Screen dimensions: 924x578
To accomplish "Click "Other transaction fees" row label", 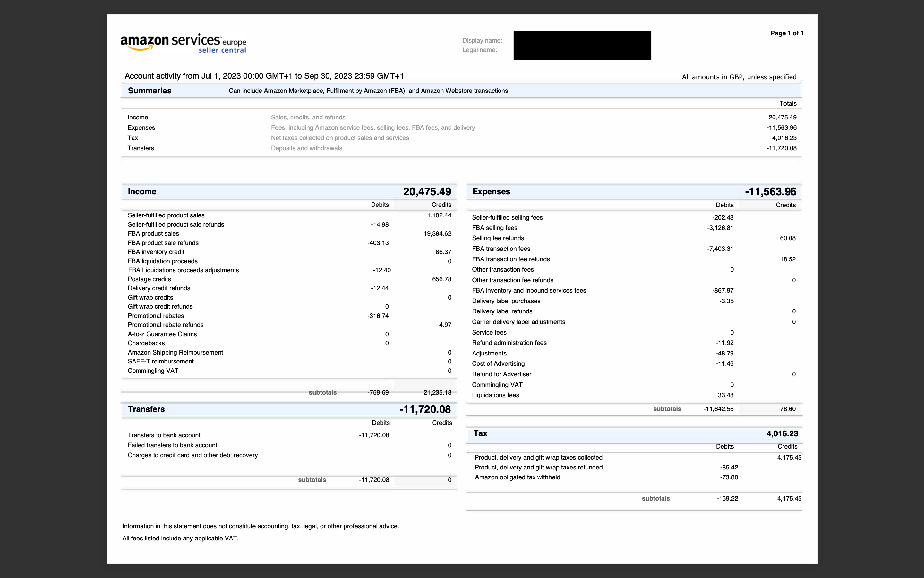I will (x=503, y=269).
